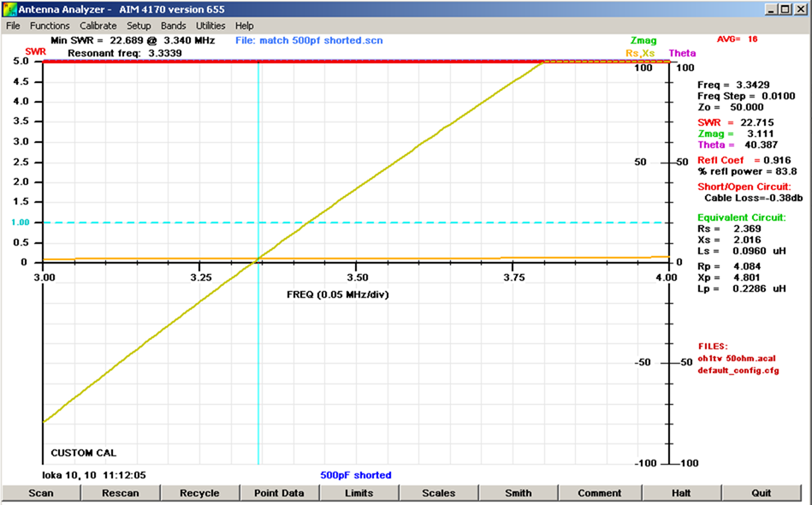The height and width of the screenshot is (505, 812).
Task: Open the Scales settings button
Action: 438,493
